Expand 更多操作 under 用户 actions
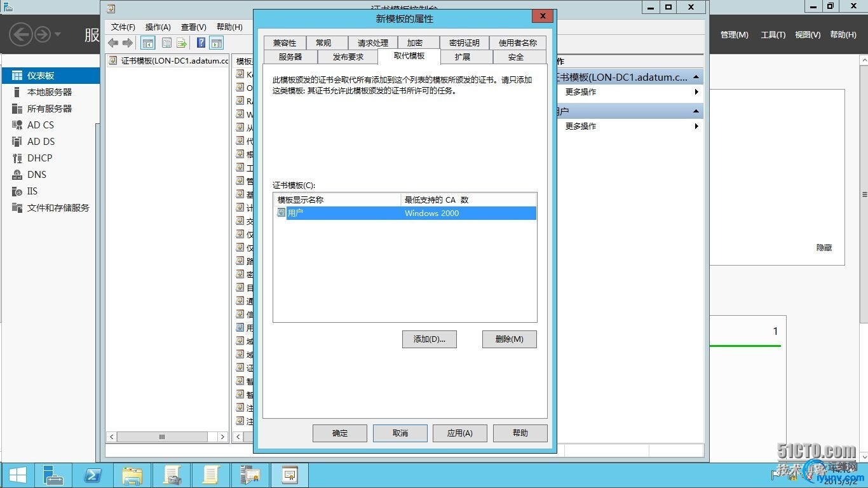This screenshot has width=868, height=488. coord(630,126)
